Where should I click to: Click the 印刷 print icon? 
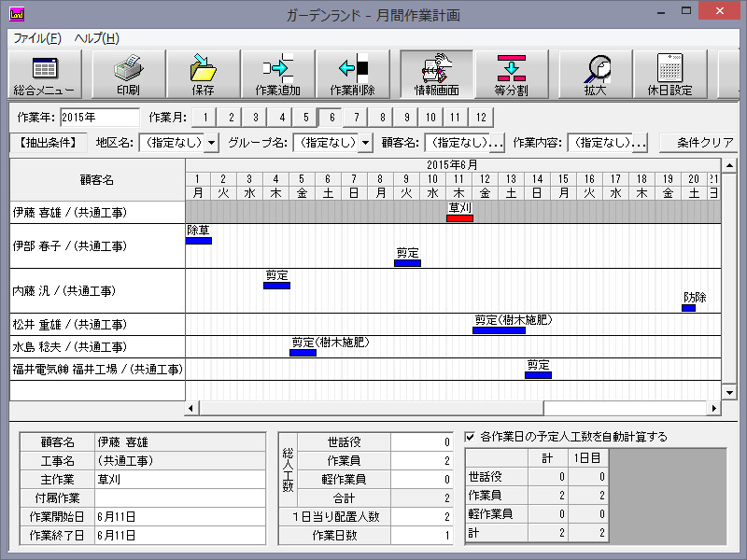point(128,75)
